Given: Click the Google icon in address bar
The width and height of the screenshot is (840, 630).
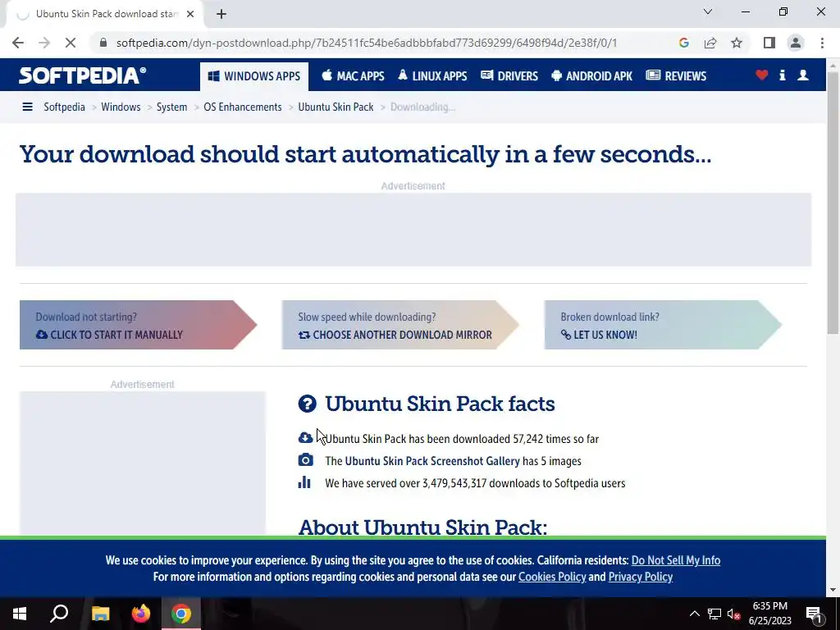Looking at the screenshot, I should pyautogui.click(x=683, y=43).
